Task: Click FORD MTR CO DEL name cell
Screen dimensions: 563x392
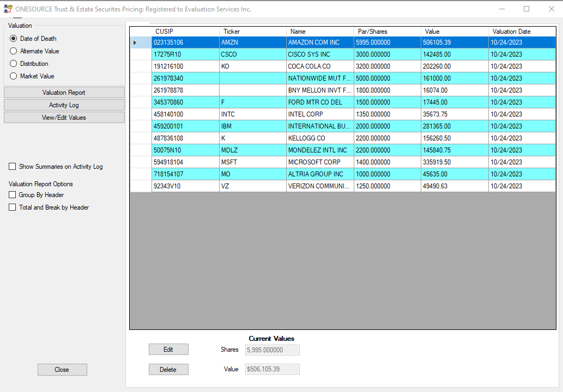Action: click(x=320, y=102)
